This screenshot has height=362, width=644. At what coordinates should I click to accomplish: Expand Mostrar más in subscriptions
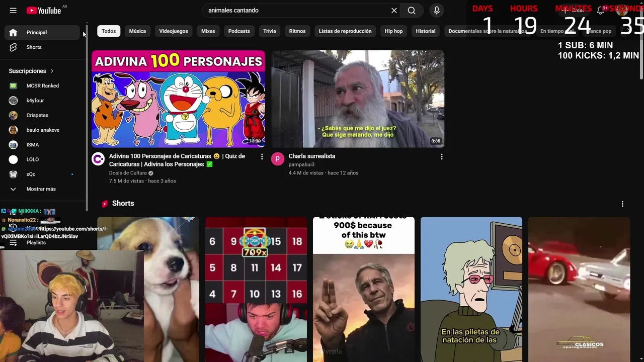pyautogui.click(x=42, y=189)
